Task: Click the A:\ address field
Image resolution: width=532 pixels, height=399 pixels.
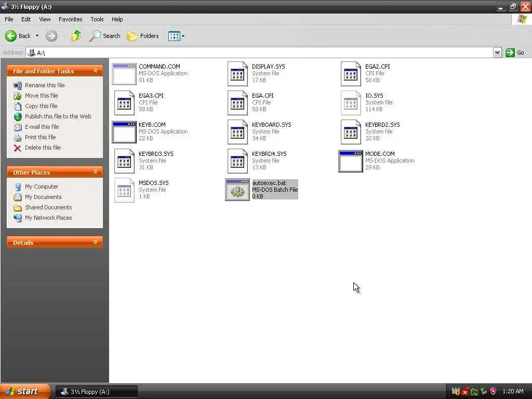Action: tap(260, 52)
